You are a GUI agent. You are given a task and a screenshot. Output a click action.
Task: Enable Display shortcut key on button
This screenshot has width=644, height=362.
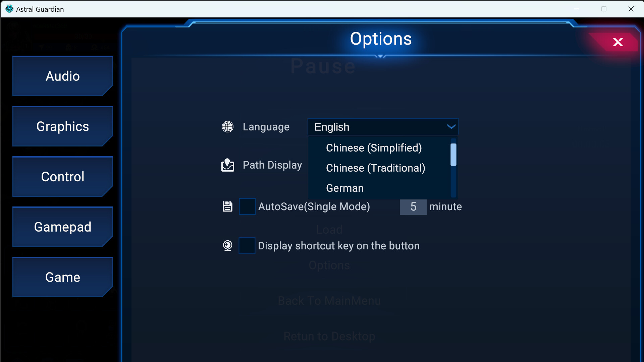click(247, 246)
